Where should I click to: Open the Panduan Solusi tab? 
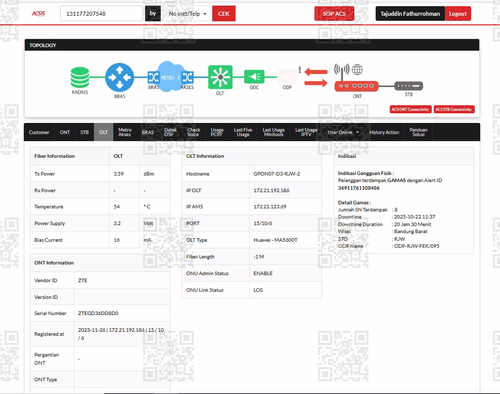tap(418, 132)
